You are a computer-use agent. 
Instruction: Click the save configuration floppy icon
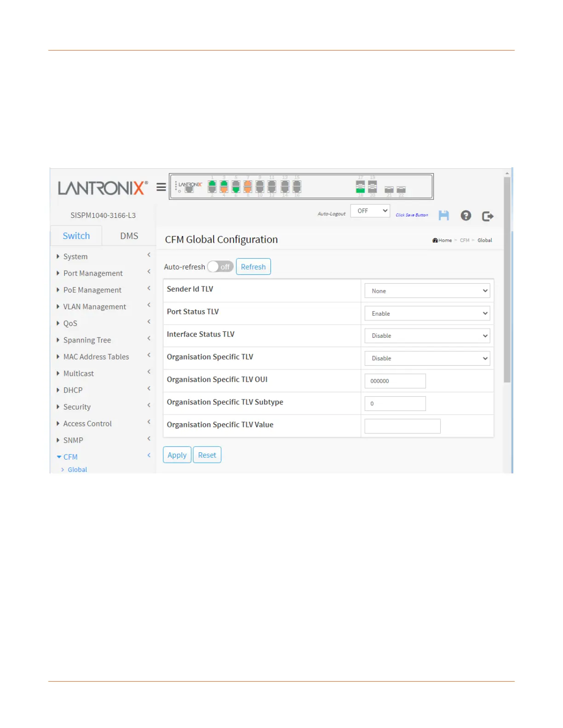[x=443, y=216]
